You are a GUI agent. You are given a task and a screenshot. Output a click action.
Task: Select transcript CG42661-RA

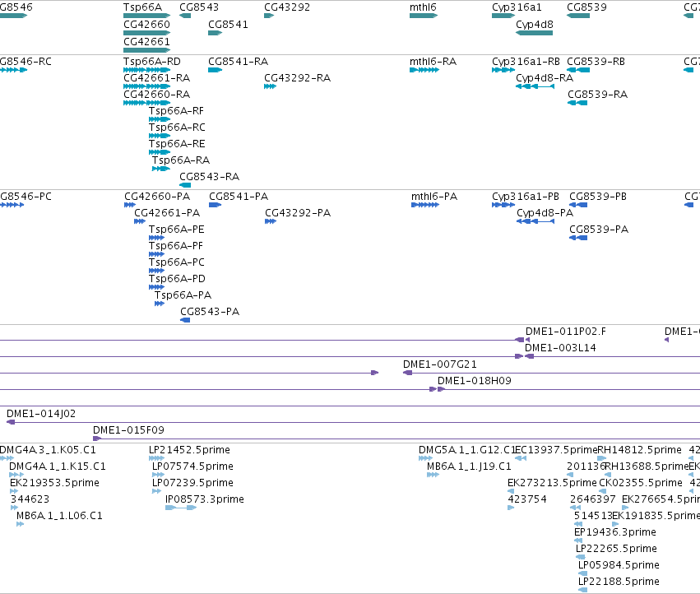[147, 86]
